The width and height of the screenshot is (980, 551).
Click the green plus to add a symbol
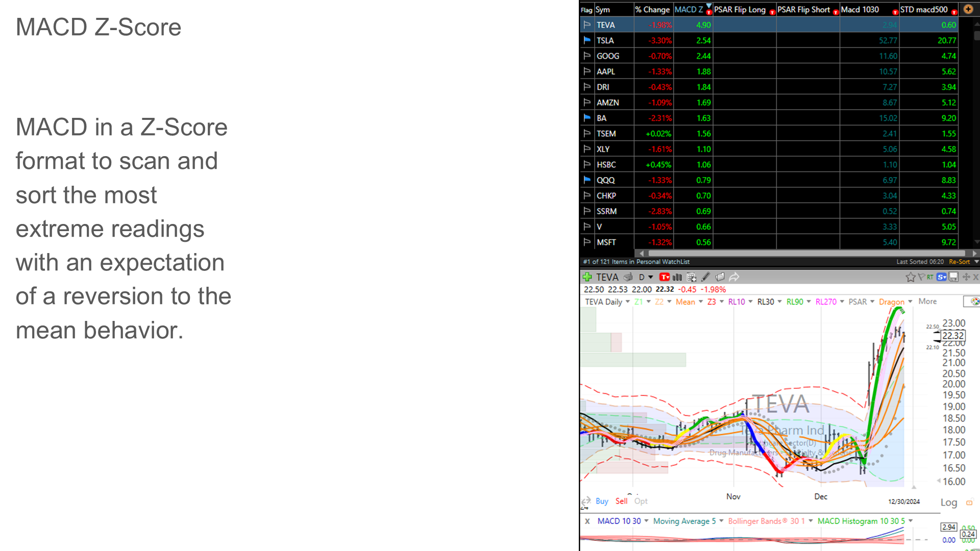(587, 277)
